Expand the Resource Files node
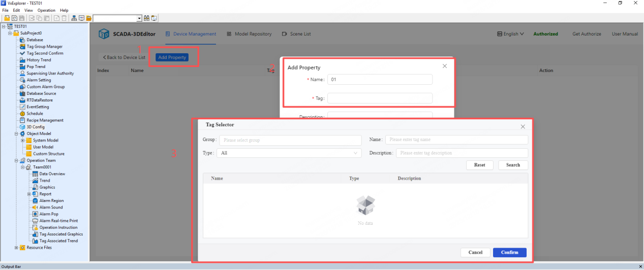 click(16, 248)
